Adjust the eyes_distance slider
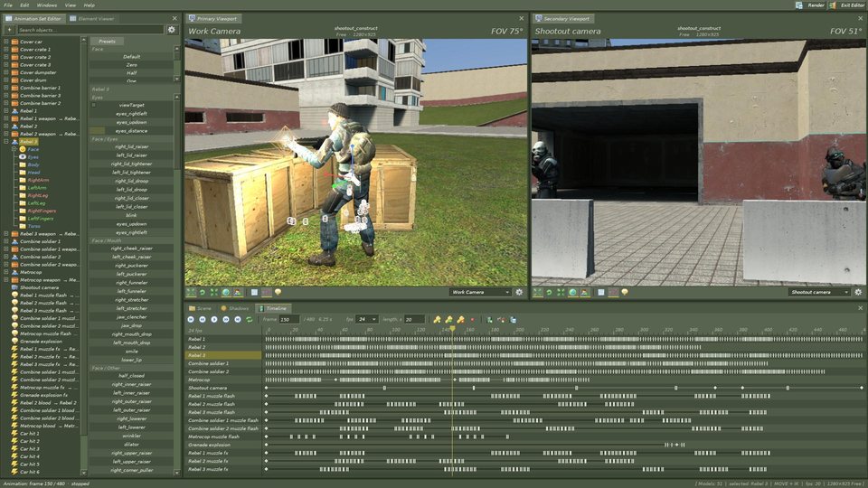 131,130
